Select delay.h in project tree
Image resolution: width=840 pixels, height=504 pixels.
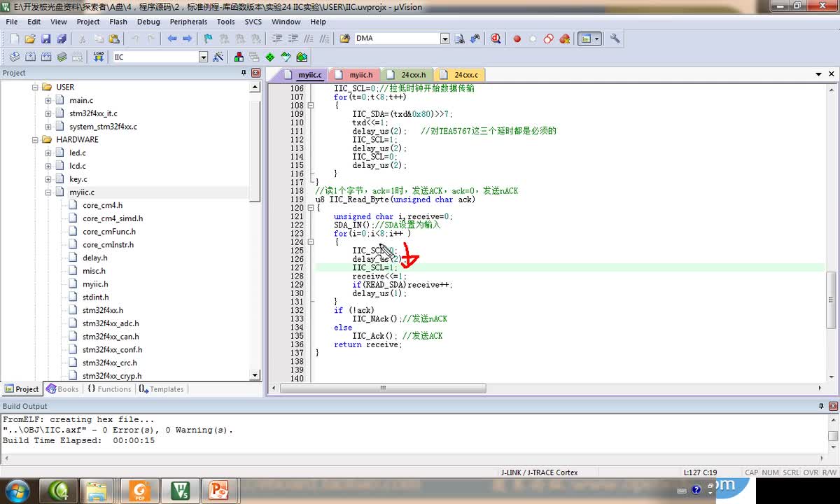click(94, 258)
